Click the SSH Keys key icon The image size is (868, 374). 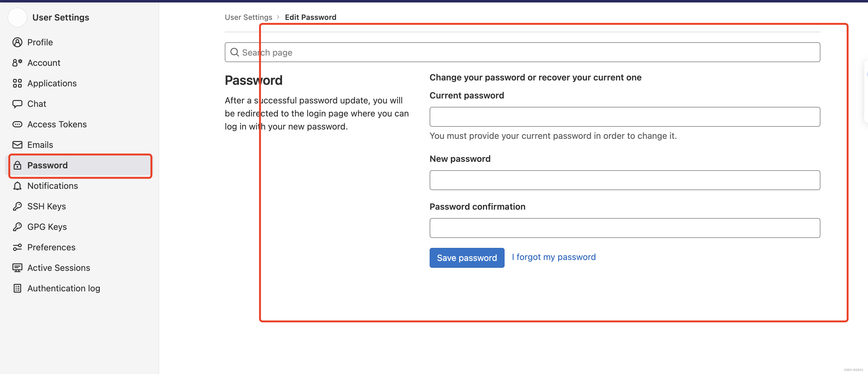17,206
